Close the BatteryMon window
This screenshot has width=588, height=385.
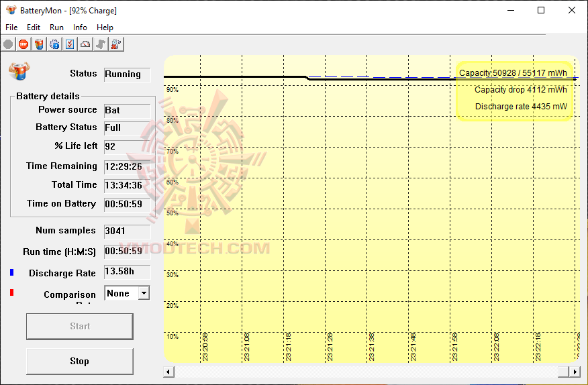(x=572, y=10)
